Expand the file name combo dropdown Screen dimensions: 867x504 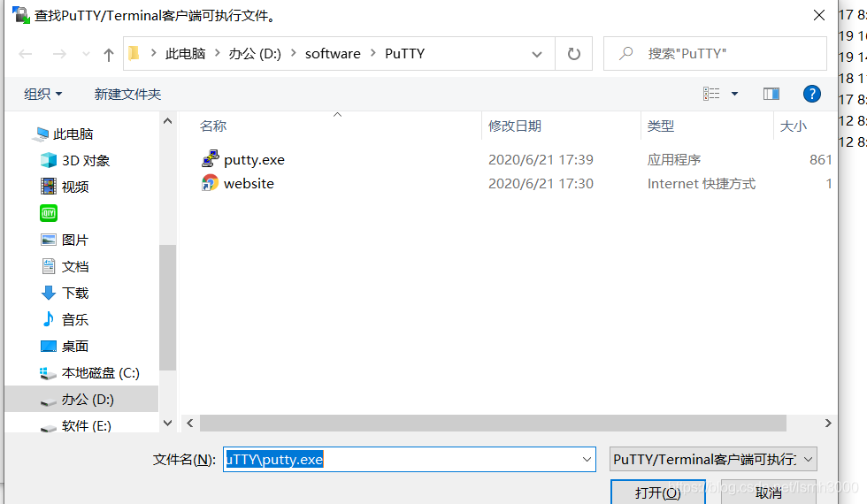[x=587, y=459]
